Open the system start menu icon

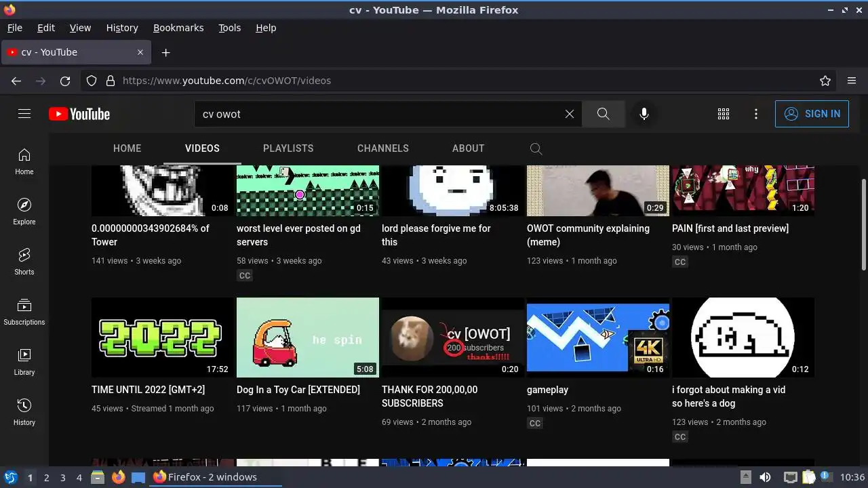[10, 477]
